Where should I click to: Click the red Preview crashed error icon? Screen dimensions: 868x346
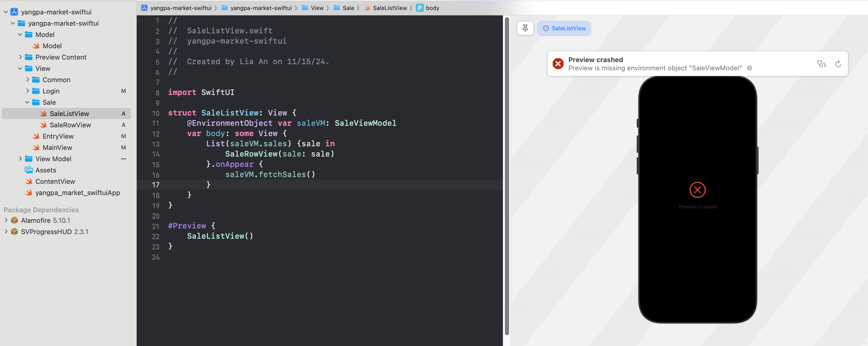coord(558,64)
